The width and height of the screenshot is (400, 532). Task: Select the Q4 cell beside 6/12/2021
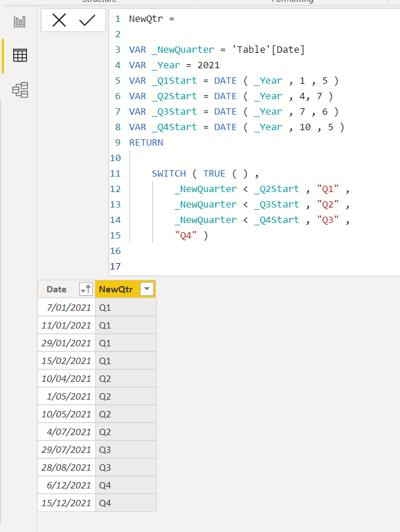coord(126,485)
